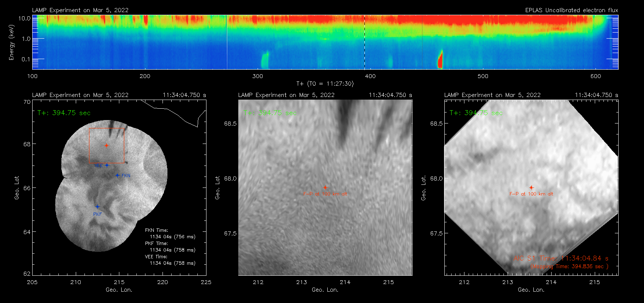Viewport: 644px width, 303px height.
Task: Select the red rectangle outline on the all-sky map
Action: click(106, 145)
